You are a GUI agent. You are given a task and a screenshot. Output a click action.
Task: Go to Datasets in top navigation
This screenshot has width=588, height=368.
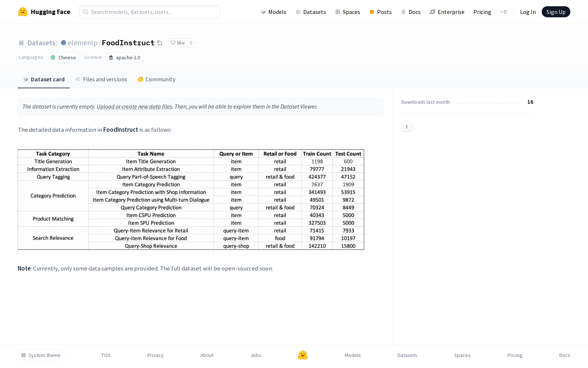tap(311, 12)
